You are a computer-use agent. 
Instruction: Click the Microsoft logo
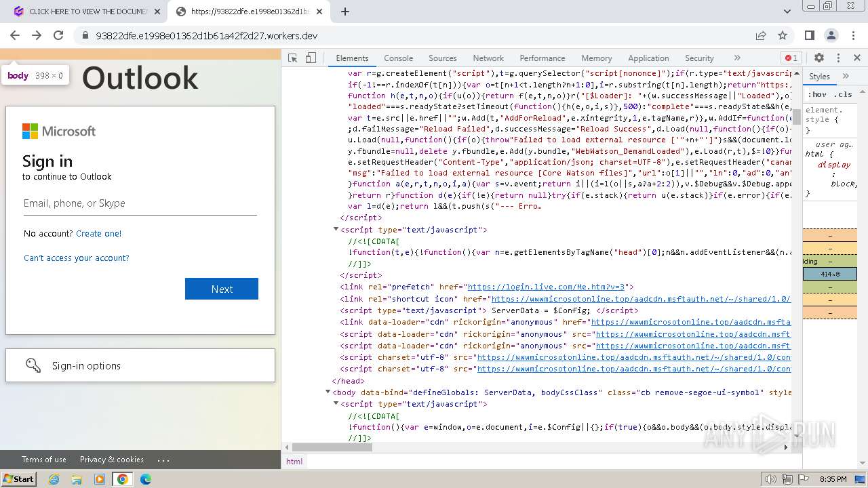59,131
